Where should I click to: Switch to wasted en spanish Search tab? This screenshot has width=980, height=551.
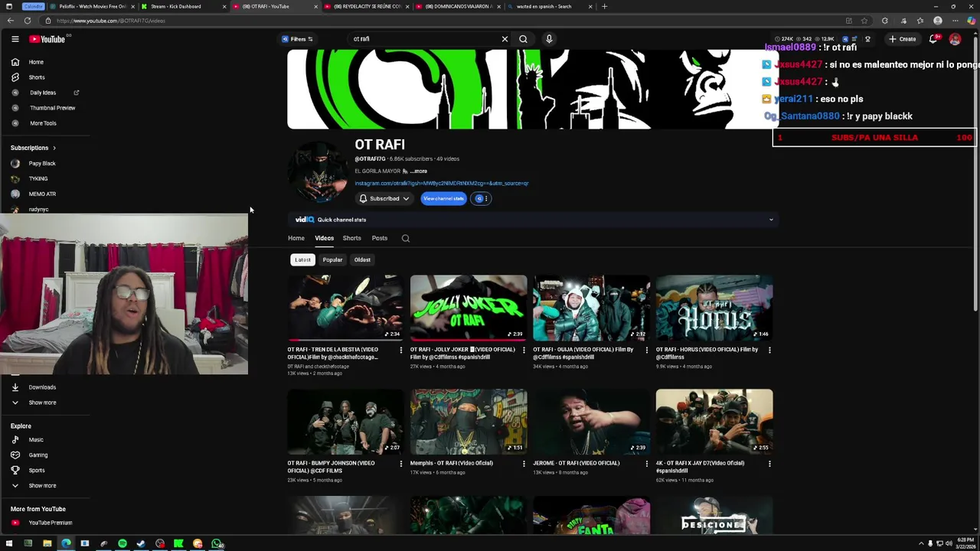(550, 6)
